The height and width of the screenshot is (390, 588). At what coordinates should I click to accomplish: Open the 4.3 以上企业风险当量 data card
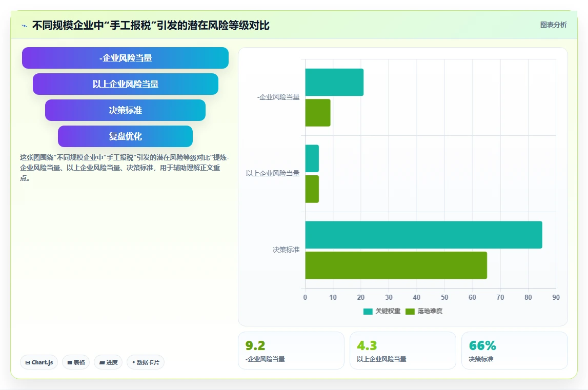(x=403, y=351)
